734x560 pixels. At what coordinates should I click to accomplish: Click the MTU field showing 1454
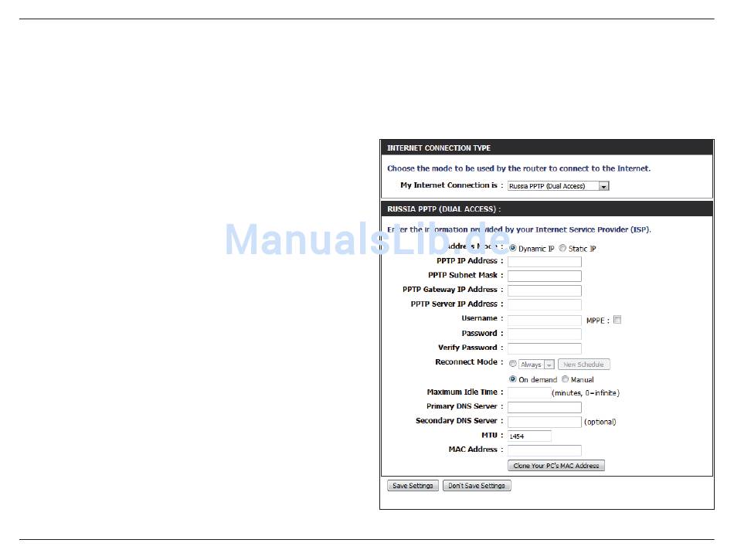tap(529, 436)
